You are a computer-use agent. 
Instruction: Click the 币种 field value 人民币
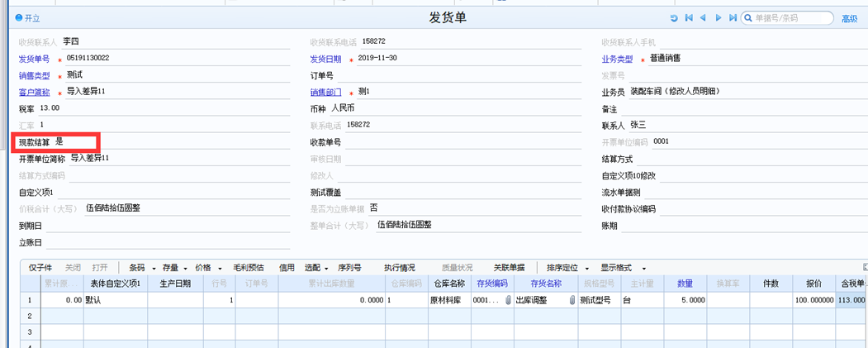[343, 108]
